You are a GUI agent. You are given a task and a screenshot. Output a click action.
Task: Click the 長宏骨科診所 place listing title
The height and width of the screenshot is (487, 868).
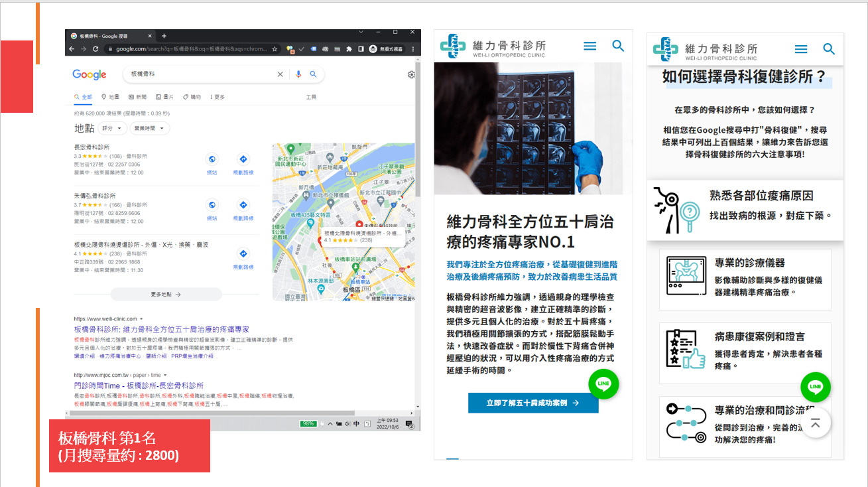click(x=92, y=147)
